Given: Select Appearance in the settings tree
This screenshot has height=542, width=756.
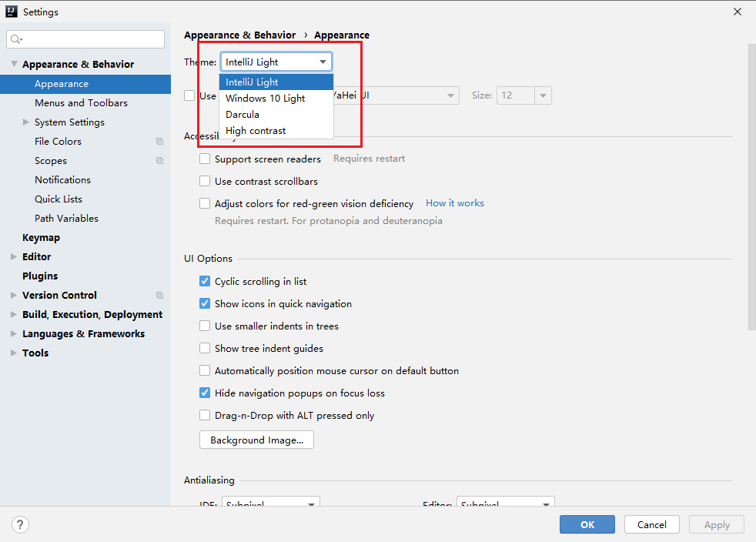Looking at the screenshot, I should (x=85, y=84).
